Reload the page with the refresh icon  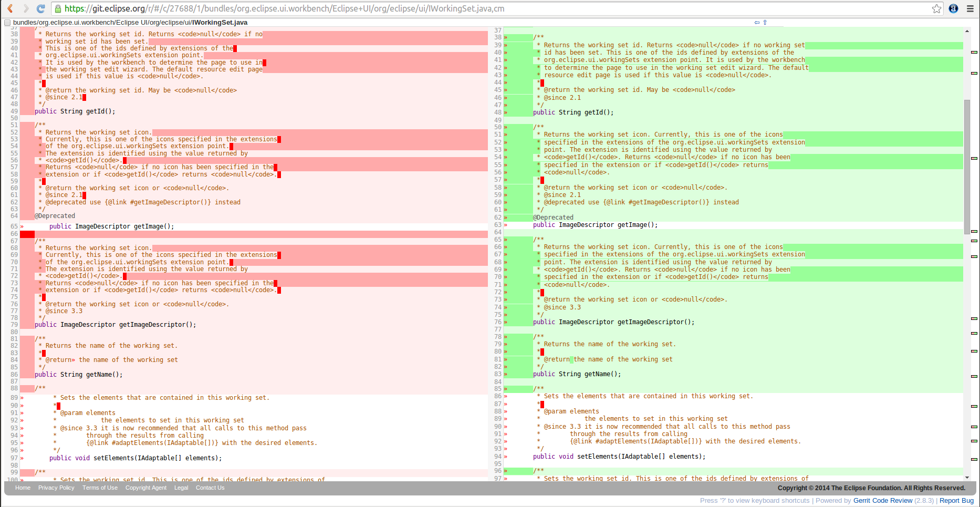point(40,8)
